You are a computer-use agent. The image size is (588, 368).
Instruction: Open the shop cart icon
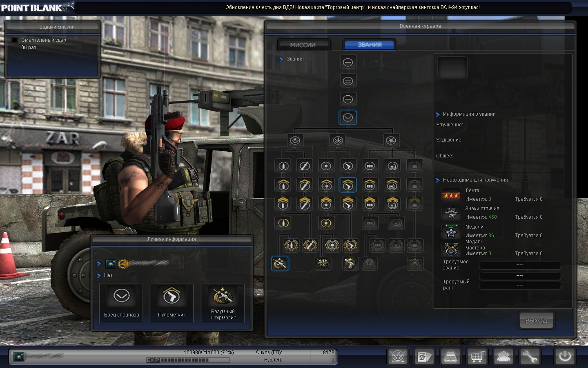[477, 357]
